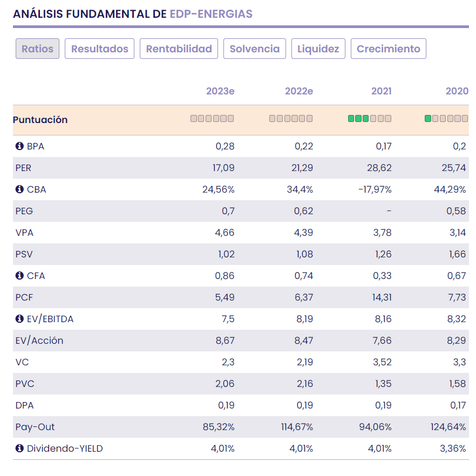The image size is (476, 476).
Task: Click the info icon beside BPA
Action: point(20,146)
